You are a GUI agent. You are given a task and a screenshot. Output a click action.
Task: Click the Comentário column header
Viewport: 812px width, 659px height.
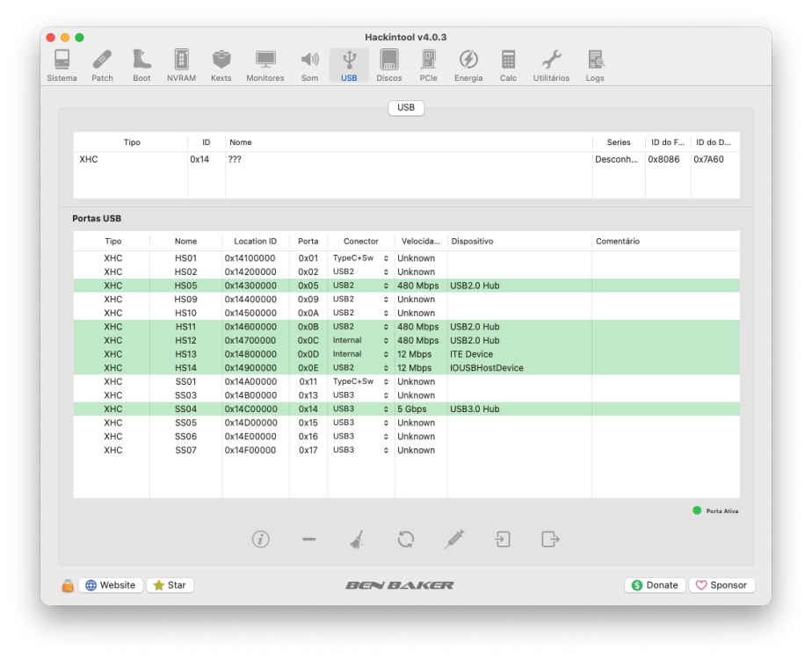[x=665, y=242]
